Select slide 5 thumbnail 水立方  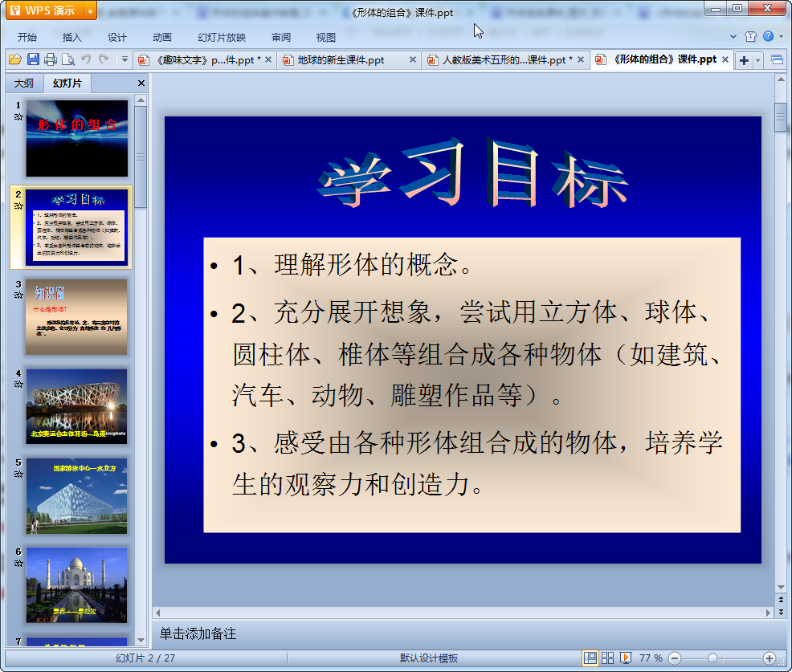77,496
